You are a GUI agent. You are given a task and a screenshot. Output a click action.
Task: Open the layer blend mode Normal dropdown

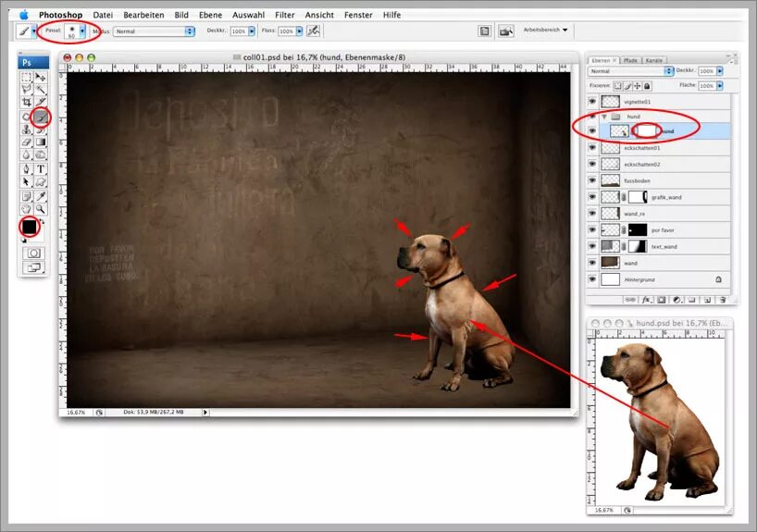pos(630,71)
